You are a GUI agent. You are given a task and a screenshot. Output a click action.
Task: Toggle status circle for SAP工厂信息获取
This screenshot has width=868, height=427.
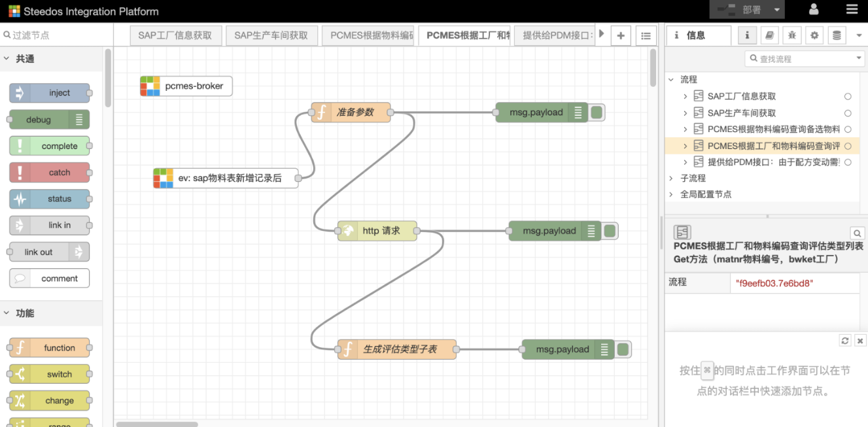(x=848, y=97)
